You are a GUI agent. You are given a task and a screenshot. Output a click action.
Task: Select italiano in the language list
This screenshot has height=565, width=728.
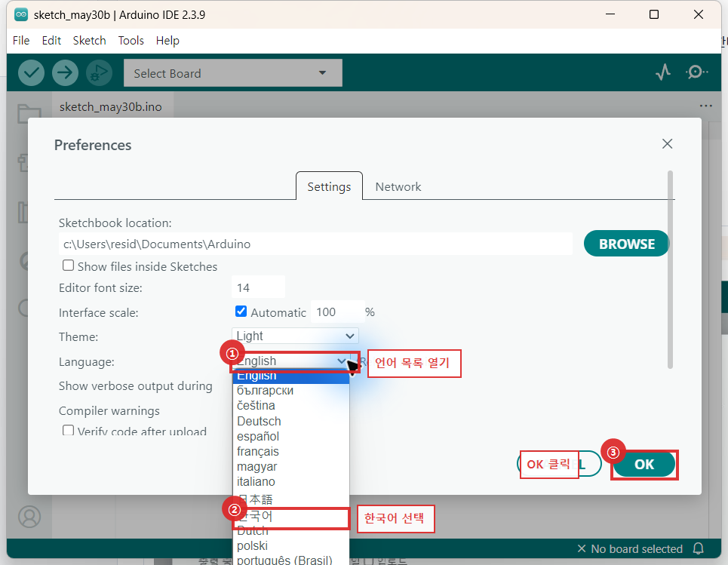(x=290, y=481)
